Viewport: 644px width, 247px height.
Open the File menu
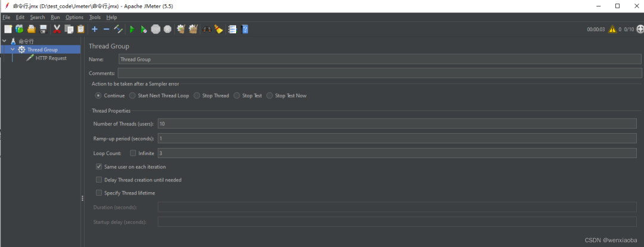[x=6, y=17]
